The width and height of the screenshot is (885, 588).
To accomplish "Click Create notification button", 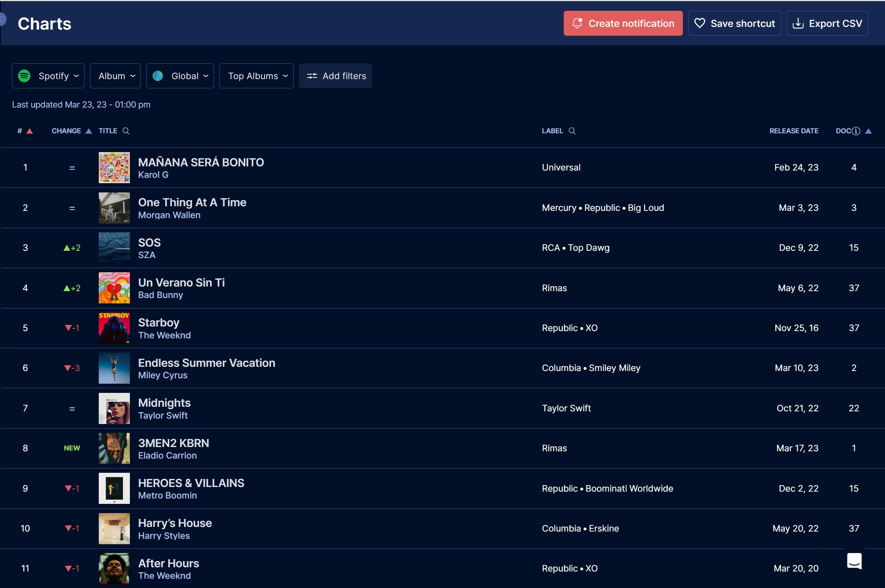I will [x=623, y=23].
